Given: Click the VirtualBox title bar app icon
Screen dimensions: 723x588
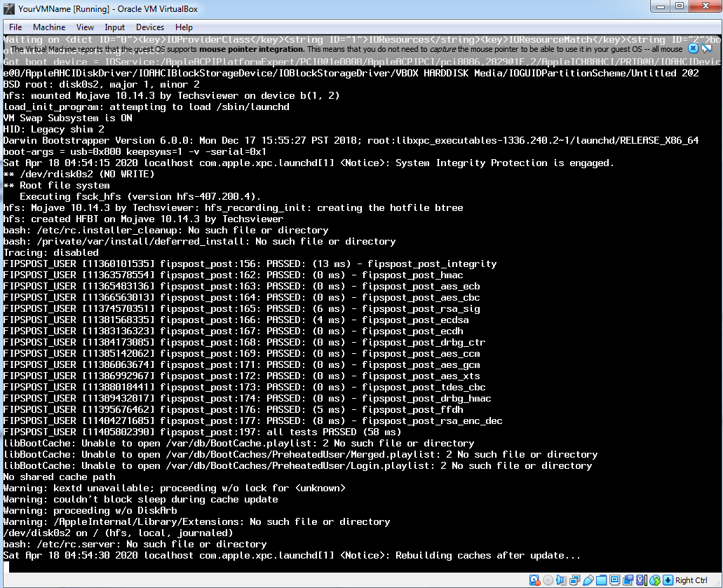Looking at the screenshot, I should click(x=8, y=8).
